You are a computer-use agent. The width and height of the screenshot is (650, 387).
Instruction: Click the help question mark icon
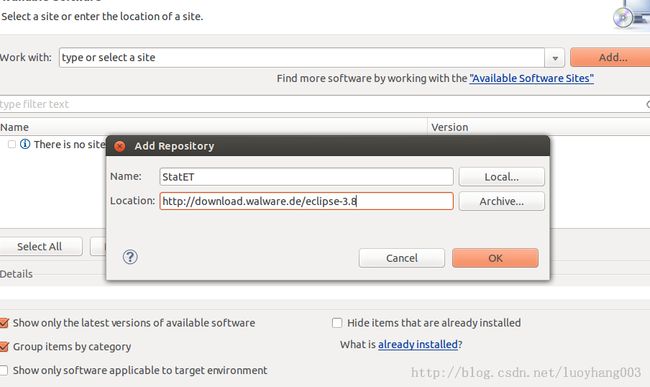130,257
